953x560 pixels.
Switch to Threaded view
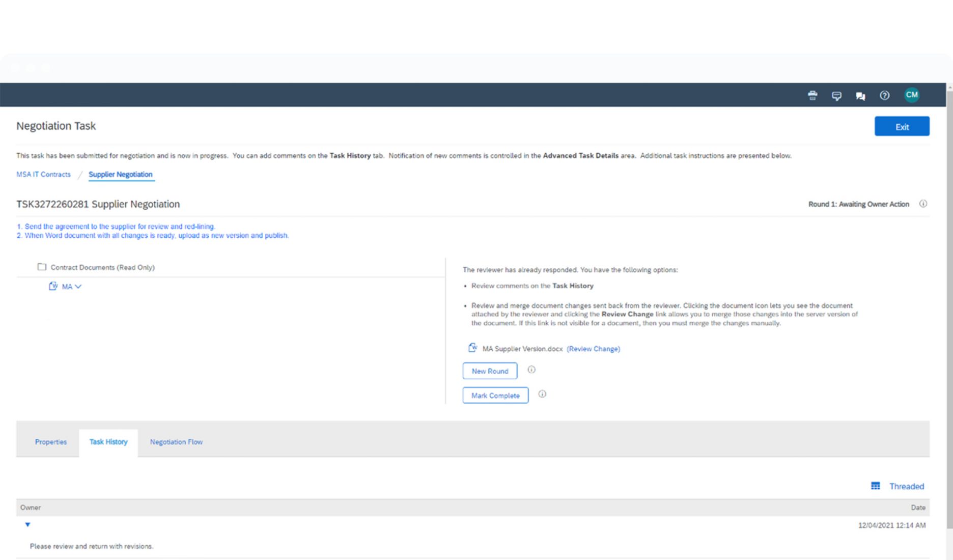[x=898, y=486]
